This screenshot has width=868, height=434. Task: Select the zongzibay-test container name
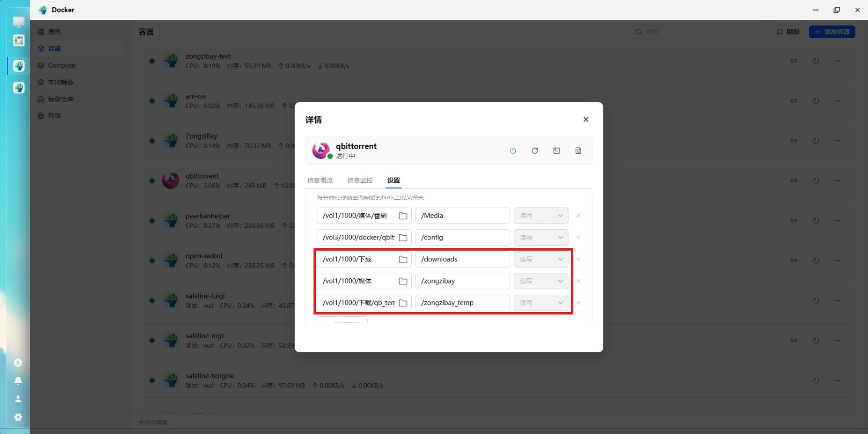[x=208, y=56]
